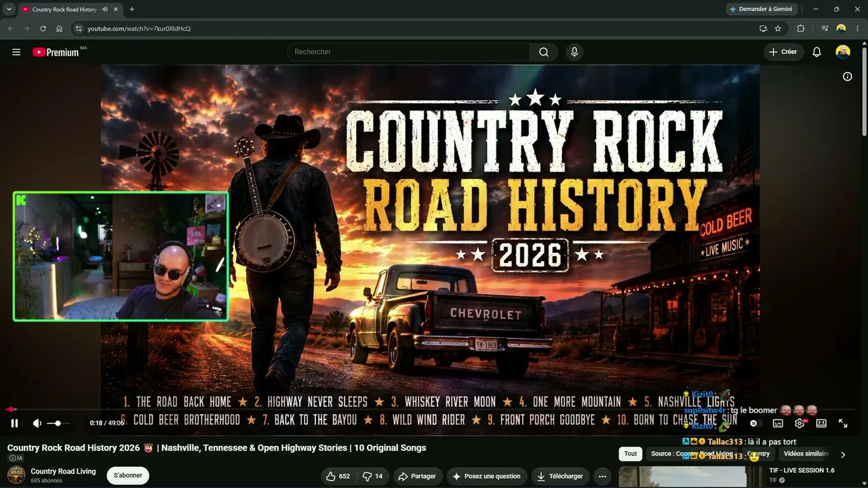Download video with Télécharger
Image resolution: width=868 pixels, height=488 pixels.
(559, 476)
